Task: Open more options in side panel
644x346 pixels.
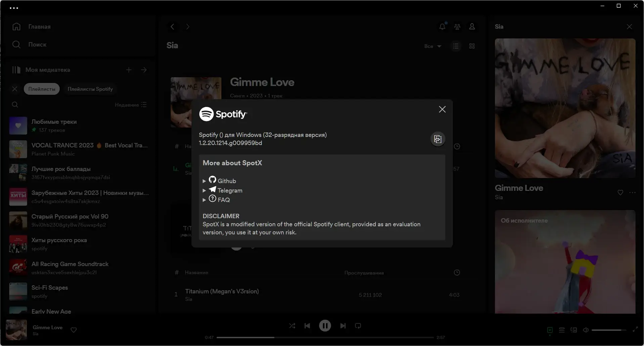Action: [633, 192]
